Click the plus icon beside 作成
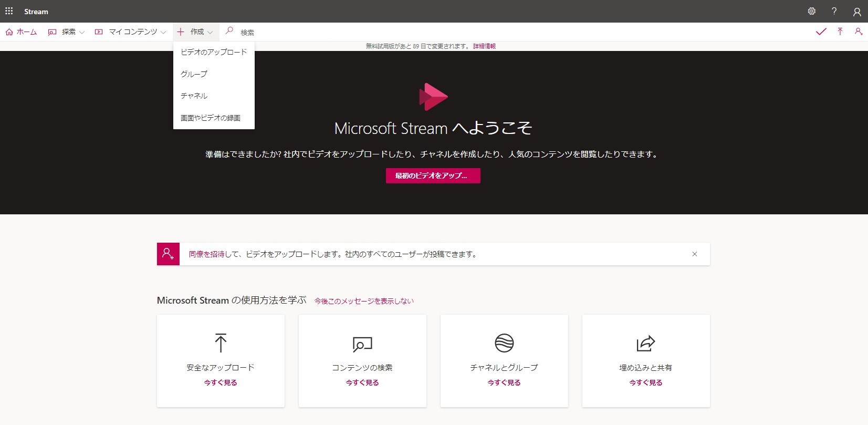The image size is (868, 425). pyautogui.click(x=181, y=32)
